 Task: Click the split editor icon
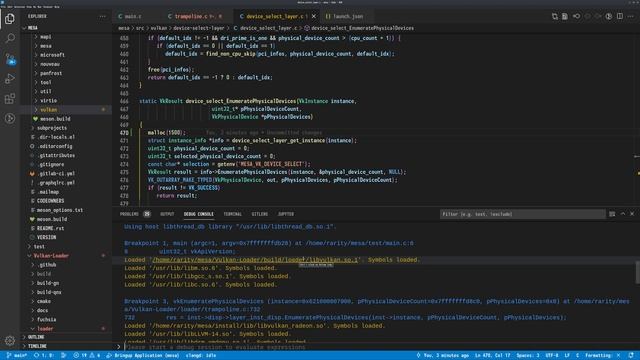[620, 16]
